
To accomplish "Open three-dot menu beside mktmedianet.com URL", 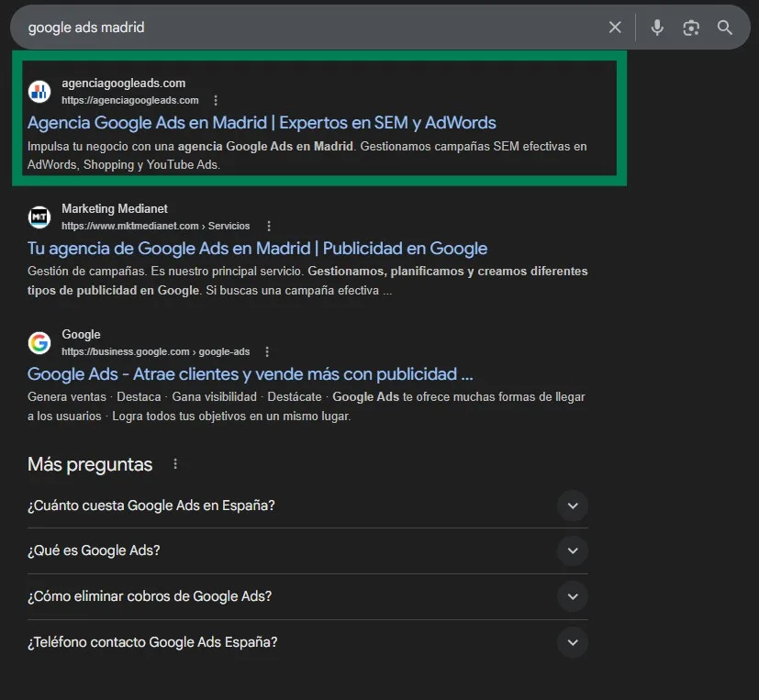I will (269, 226).
